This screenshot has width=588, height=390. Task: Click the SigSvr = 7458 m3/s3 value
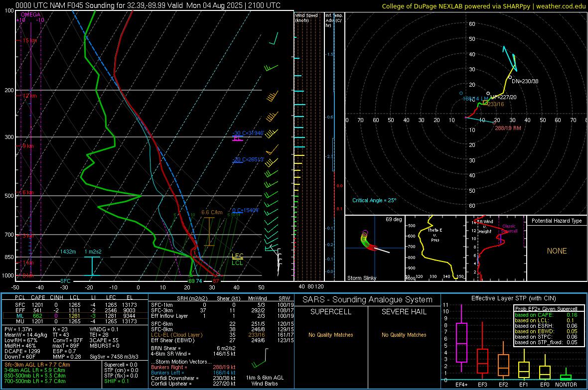114,357
